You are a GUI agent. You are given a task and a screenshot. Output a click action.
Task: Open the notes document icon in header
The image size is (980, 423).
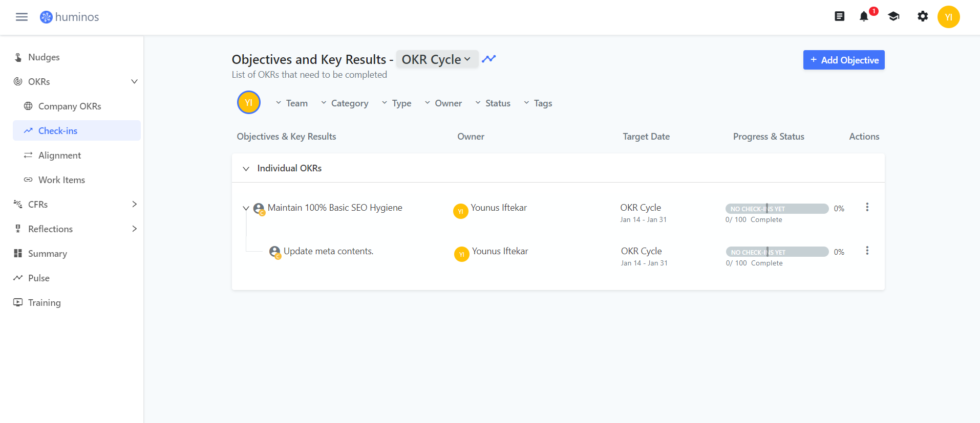(x=840, y=17)
